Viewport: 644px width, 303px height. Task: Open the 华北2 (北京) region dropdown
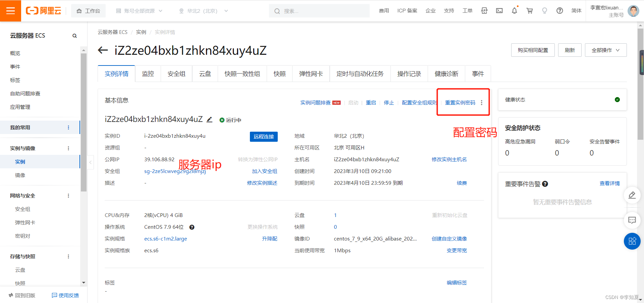point(204,11)
